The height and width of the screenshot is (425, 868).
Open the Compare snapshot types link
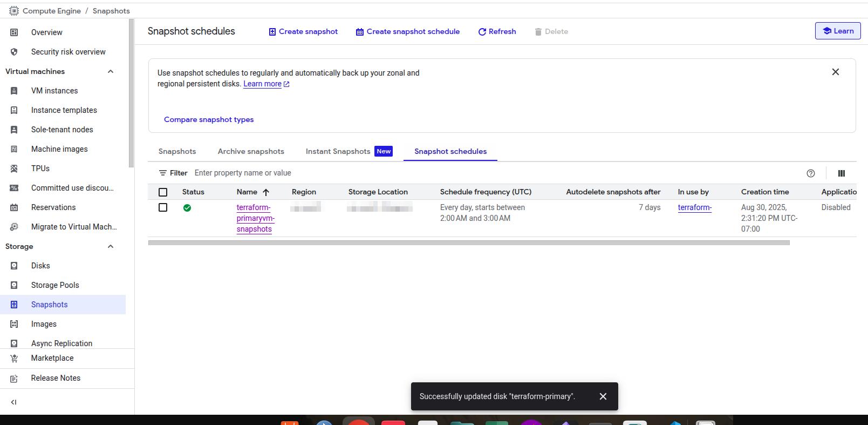[209, 119]
